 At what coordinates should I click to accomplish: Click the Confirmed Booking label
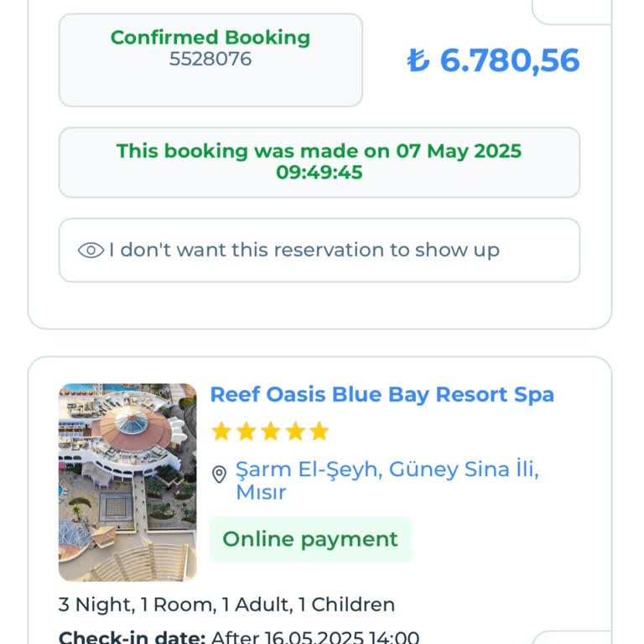[x=210, y=38]
